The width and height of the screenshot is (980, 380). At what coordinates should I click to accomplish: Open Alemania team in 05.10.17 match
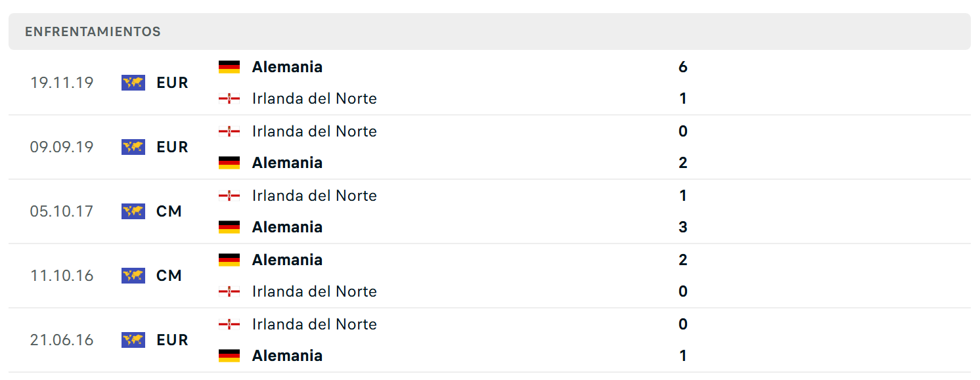point(287,227)
